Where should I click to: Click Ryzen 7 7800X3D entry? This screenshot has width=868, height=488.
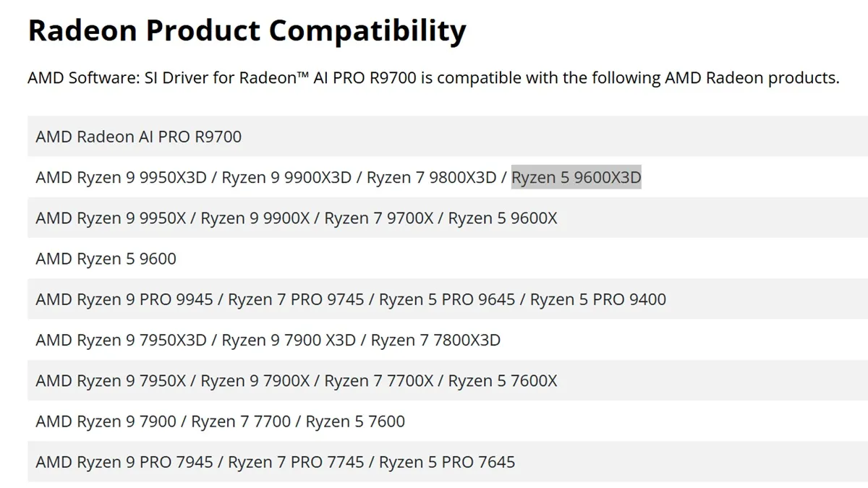[435, 340]
